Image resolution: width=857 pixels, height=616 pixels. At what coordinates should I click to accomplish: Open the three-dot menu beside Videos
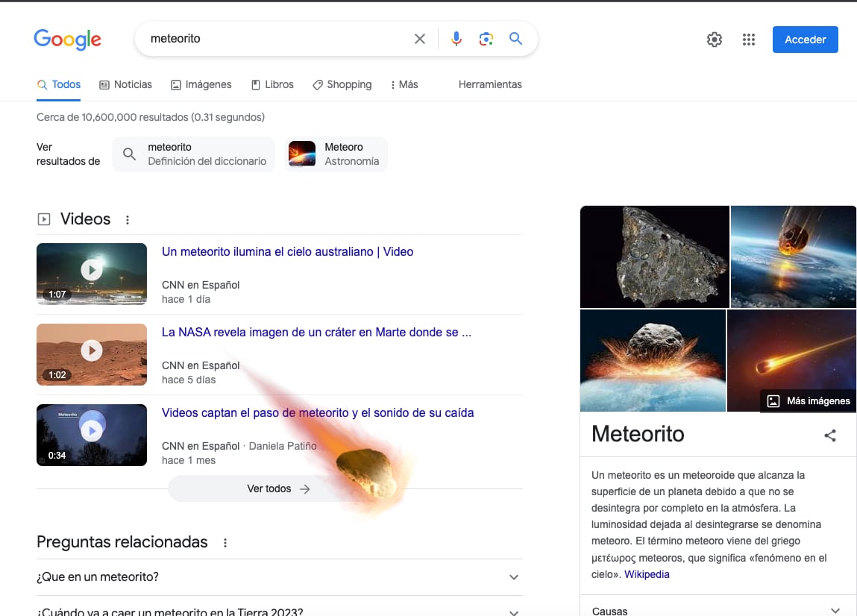pyautogui.click(x=128, y=219)
